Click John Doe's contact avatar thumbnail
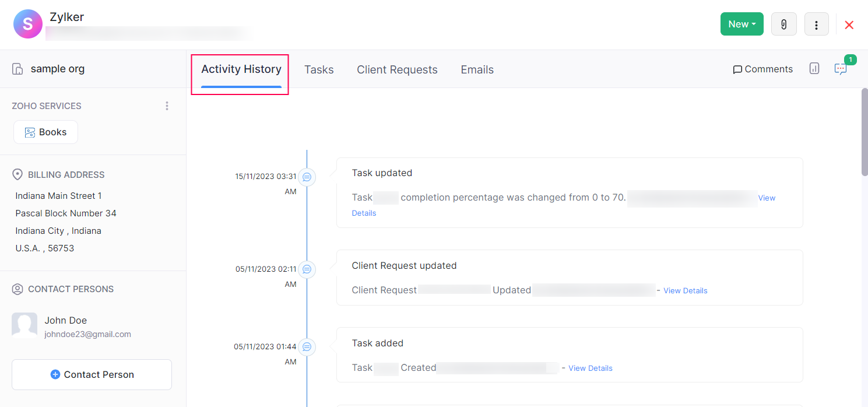This screenshot has height=407, width=868. 24,325
